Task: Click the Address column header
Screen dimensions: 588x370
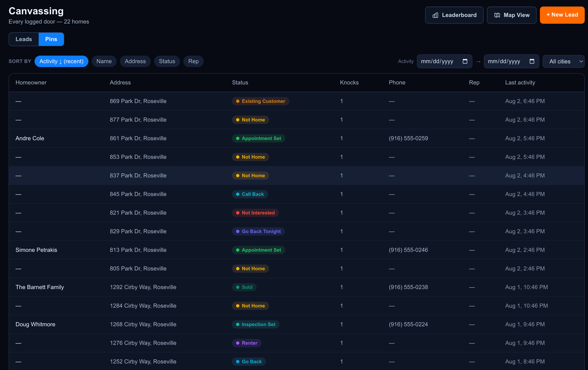Action: point(120,82)
